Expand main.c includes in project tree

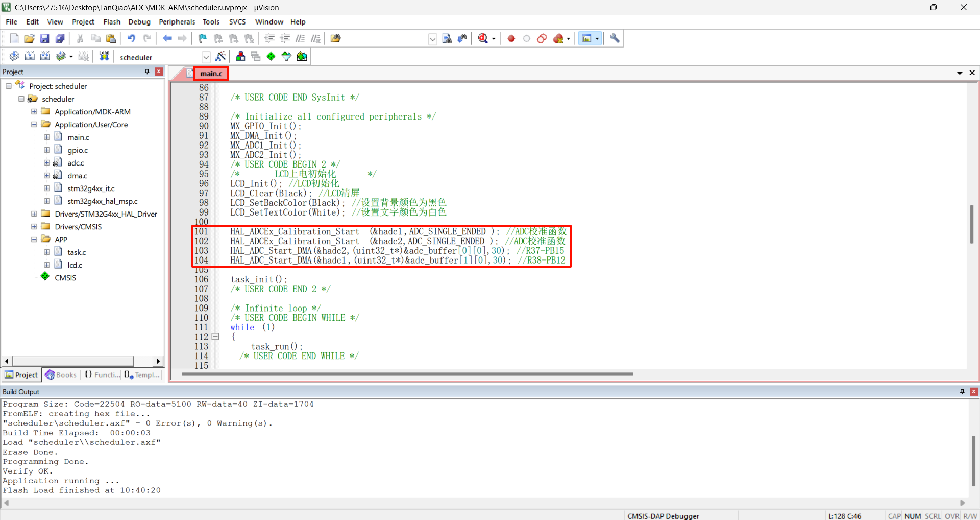coord(47,137)
